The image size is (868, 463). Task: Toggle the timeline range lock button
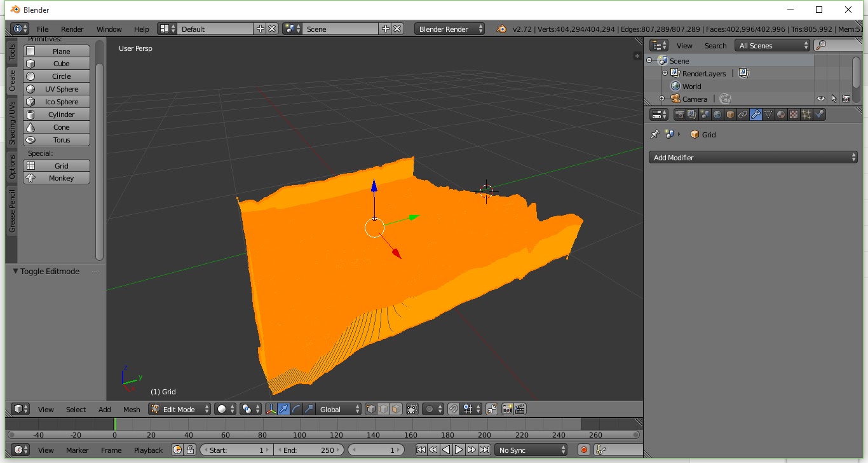189,450
